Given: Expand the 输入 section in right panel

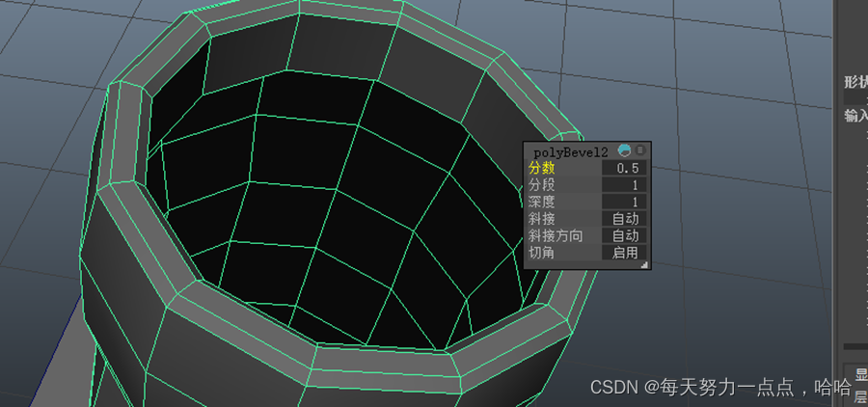Looking at the screenshot, I should (855, 115).
